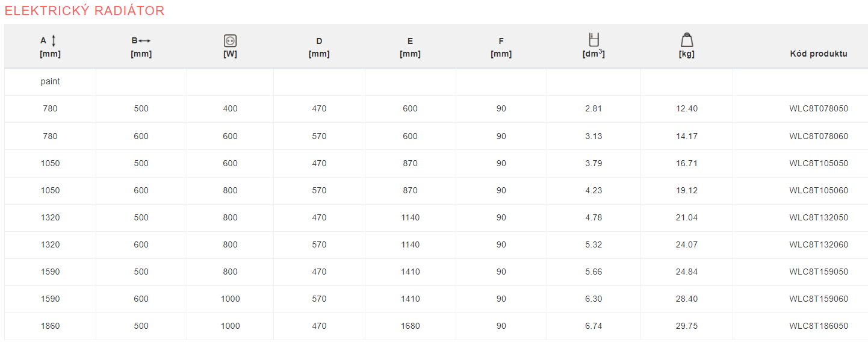Click the weight icon above [kg]
Viewport: 868px width, 342px height.
687,40
